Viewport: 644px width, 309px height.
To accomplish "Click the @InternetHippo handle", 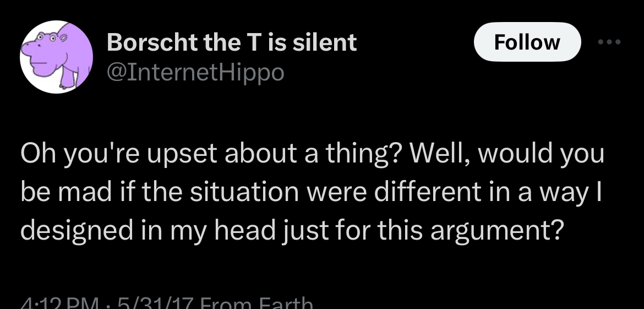I will 195,73.
